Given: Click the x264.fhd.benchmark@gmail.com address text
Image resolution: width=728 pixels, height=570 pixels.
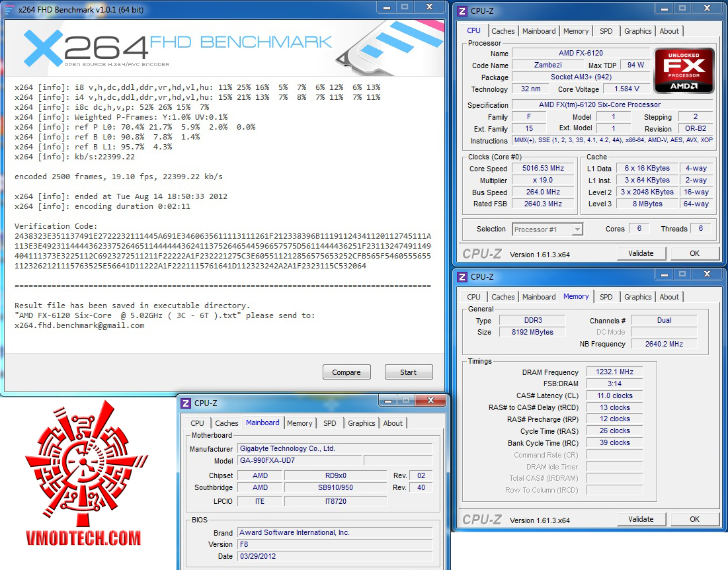Looking at the screenshot, I should (x=79, y=325).
